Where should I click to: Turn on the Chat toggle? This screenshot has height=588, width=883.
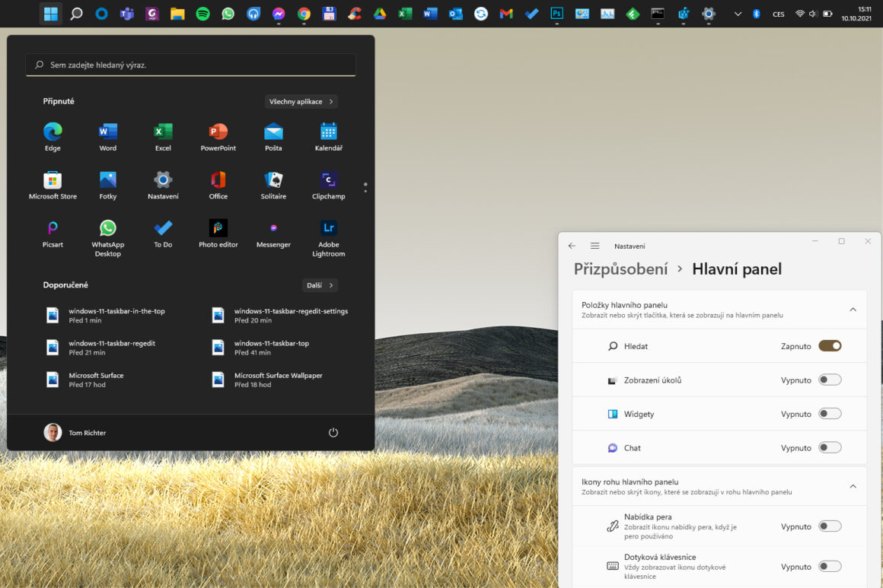point(830,447)
